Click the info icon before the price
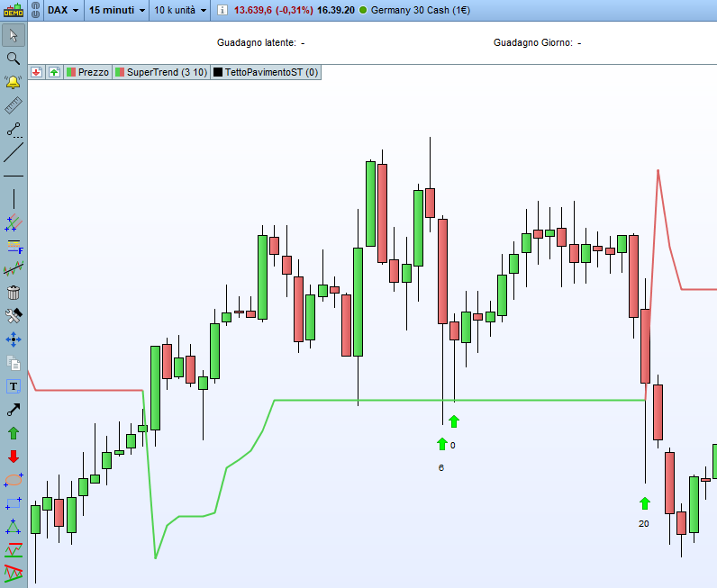Screen dimensions: 717x588 tap(222, 10)
